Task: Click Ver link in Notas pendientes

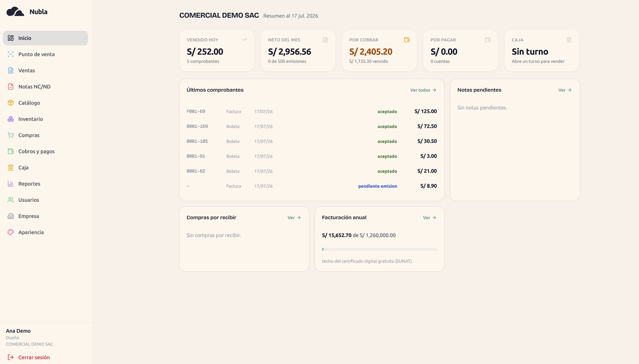Action: point(565,90)
